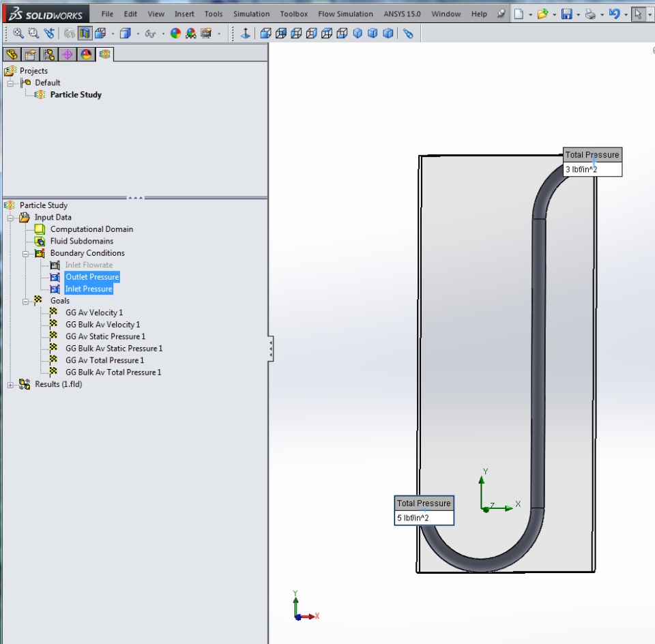The width and height of the screenshot is (655, 644).
Task: Collapse the Default configuration node
Action: [10, 83]
